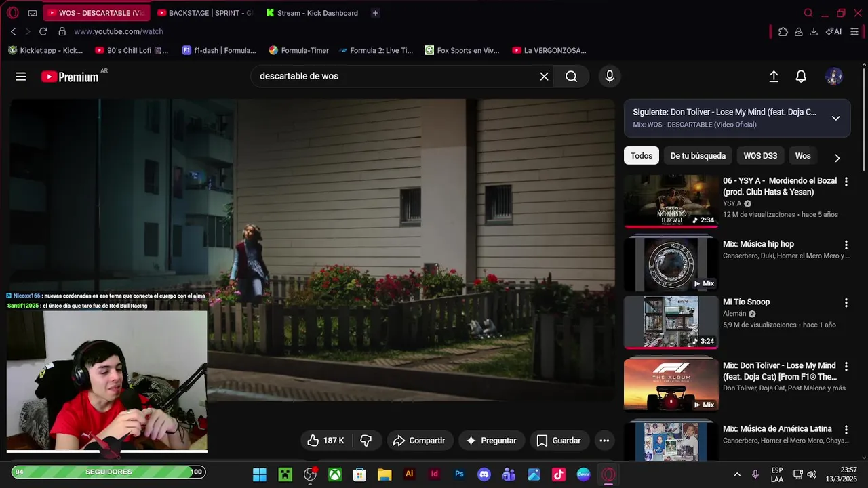The image size is (868, 488).
Task: Open options for Música de América Latina
Action: pos(846,430)
